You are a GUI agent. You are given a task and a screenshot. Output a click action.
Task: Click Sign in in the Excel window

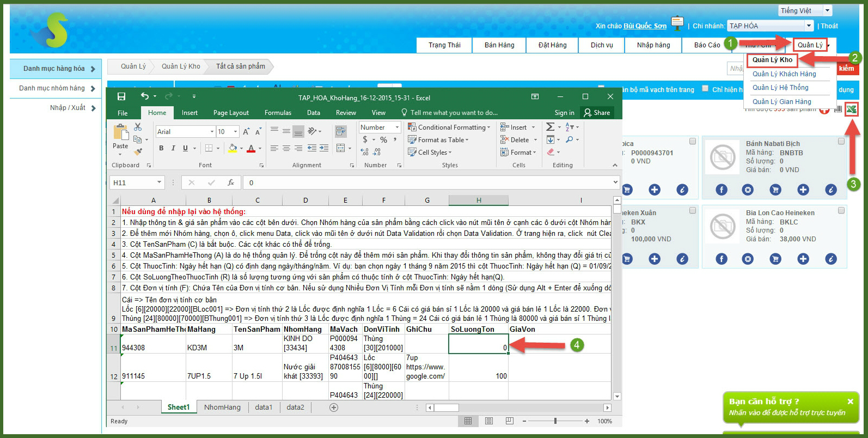click(564, 113)
